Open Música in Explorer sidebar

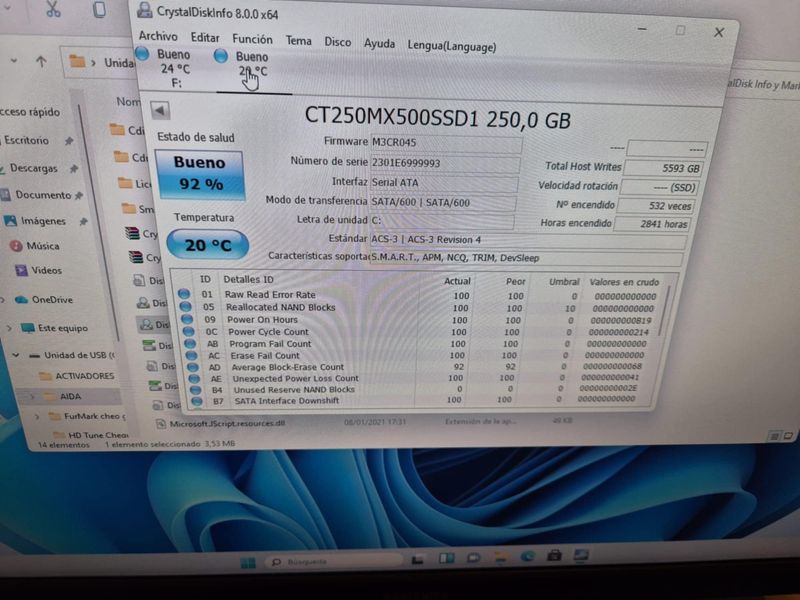click(x=43, y=246)
